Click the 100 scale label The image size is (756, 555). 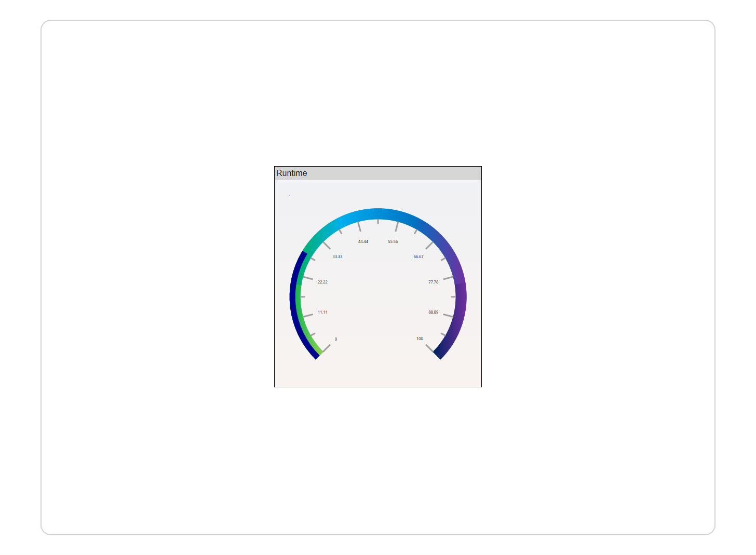420,339
